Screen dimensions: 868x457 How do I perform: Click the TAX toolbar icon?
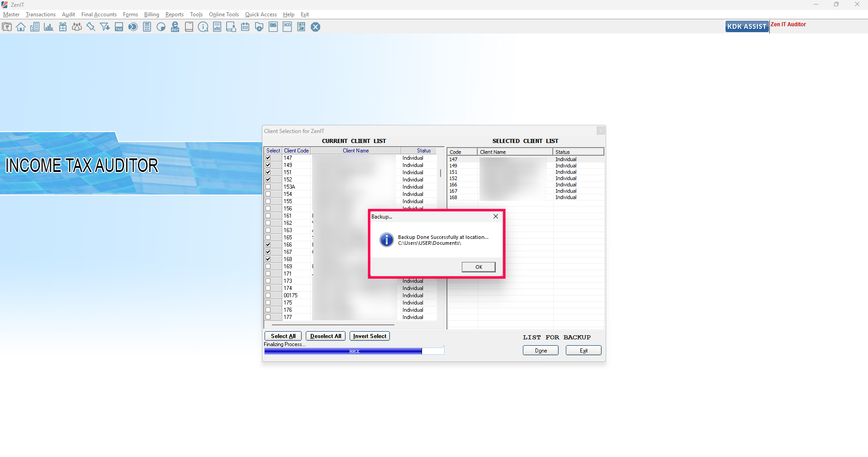click(x=119, y=27)
